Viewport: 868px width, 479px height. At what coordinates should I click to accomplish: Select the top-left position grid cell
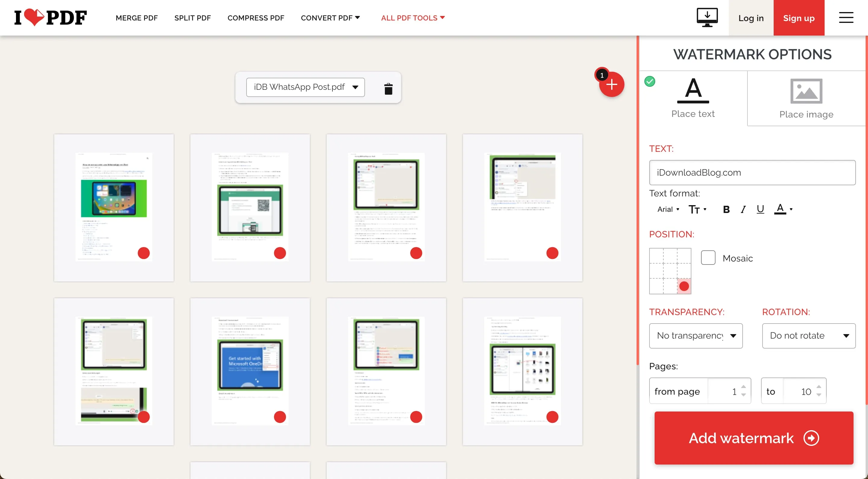point(656,256)
